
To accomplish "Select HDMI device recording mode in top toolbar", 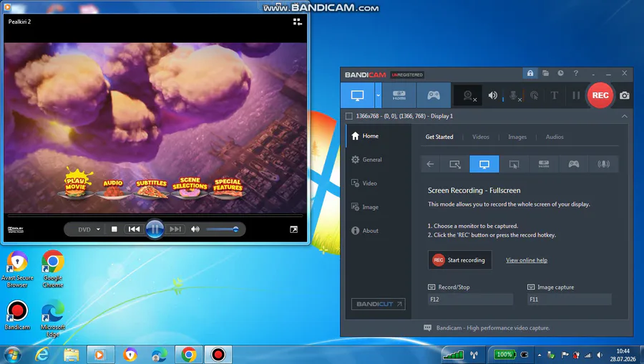I will 399,95.
